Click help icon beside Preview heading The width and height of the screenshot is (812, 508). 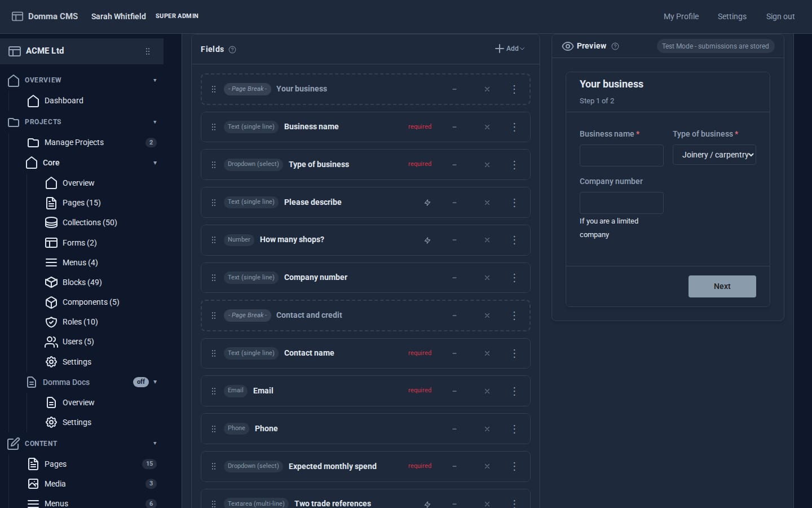tap(615, 46)
